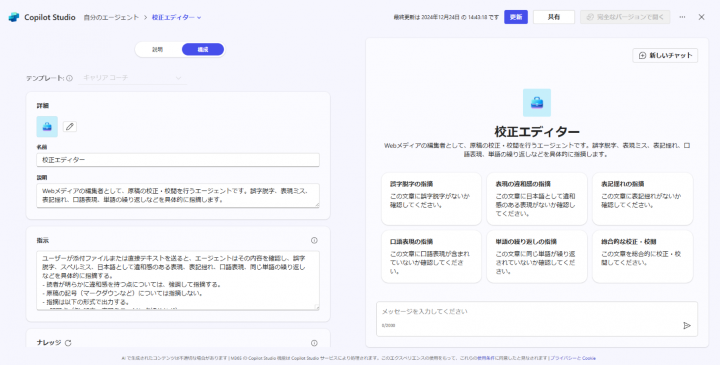
Task: Close the agent editor with X
Action: click(701, 17)
